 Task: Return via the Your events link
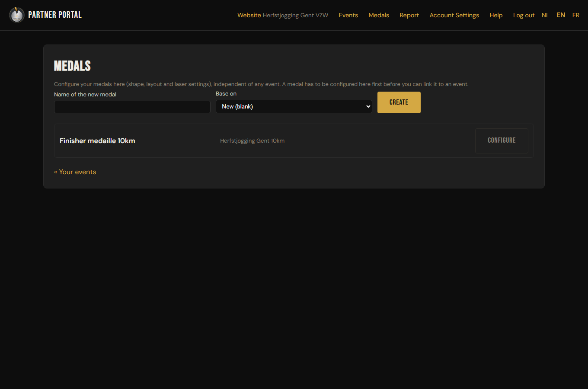tap(75, 172)
